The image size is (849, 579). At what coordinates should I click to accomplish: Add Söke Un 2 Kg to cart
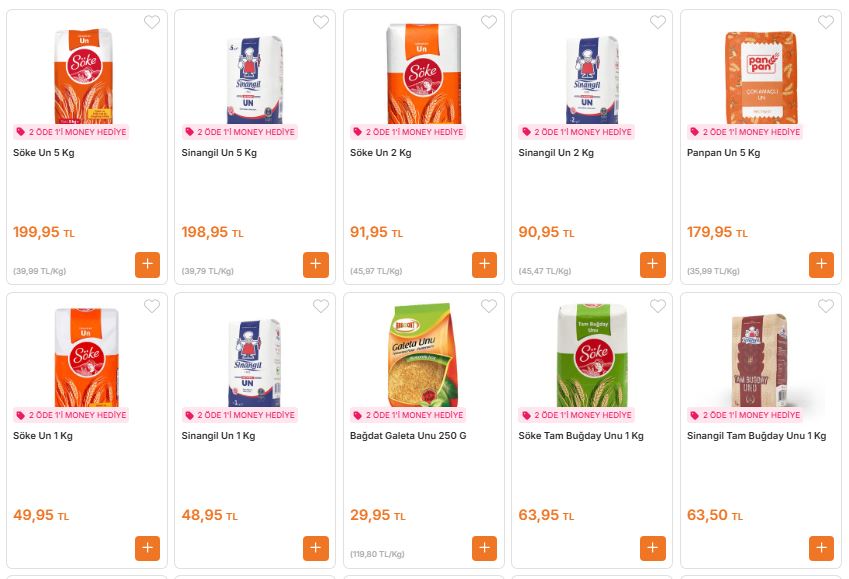484,264
